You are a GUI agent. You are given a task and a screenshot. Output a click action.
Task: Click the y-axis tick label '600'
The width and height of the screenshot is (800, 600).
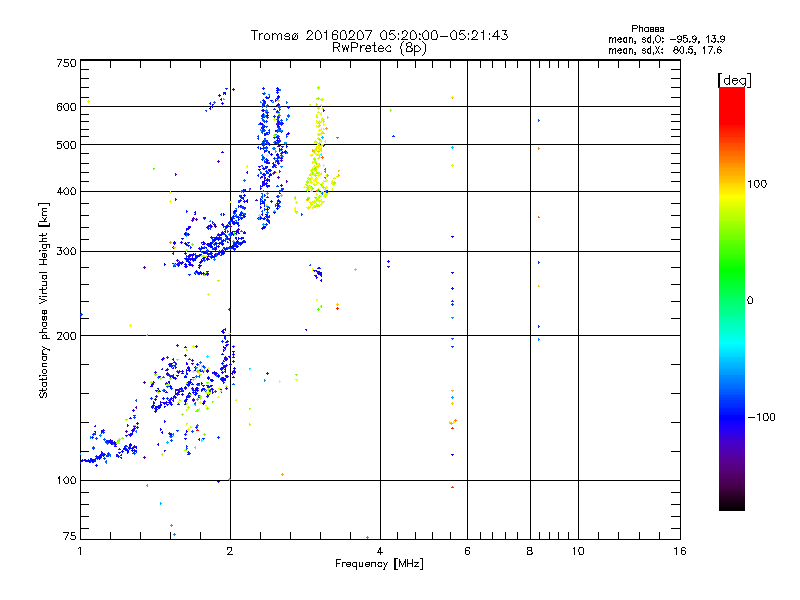(66, 107)
